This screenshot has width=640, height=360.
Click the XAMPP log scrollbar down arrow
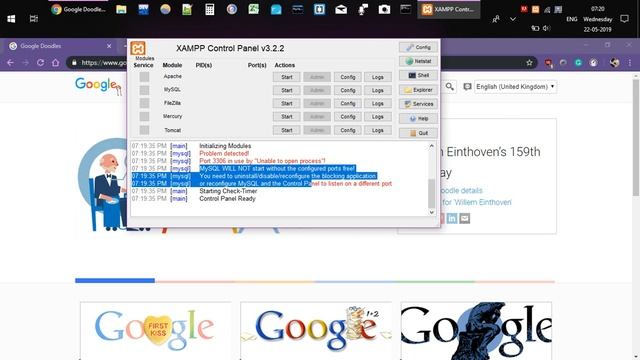tap(431, 212)
